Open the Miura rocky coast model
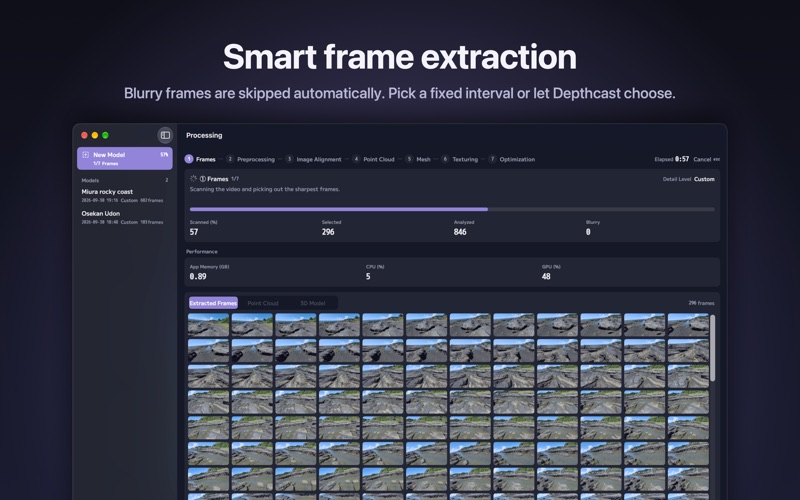This screenshot has height=500, width=800. (122, 195)
